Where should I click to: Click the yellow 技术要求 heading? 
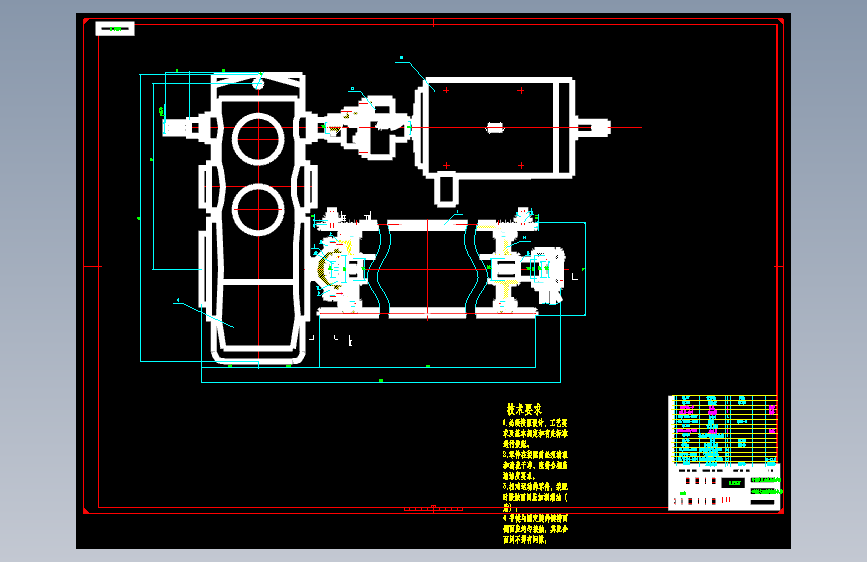click(x=524, y=409)
